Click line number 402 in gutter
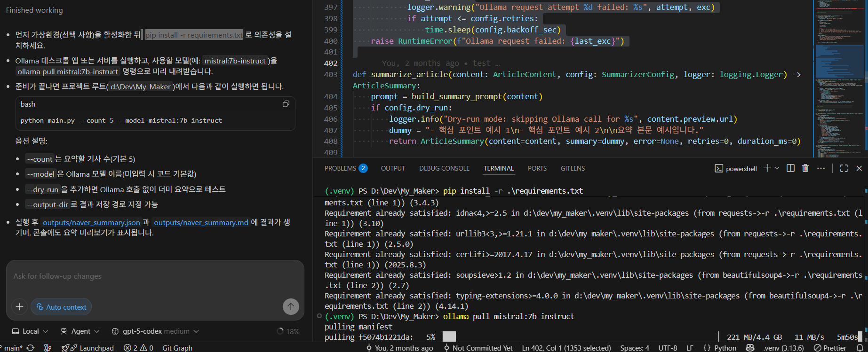Image resolution: width=868 pixels, height=352 pixels. [x=331, y=63]
